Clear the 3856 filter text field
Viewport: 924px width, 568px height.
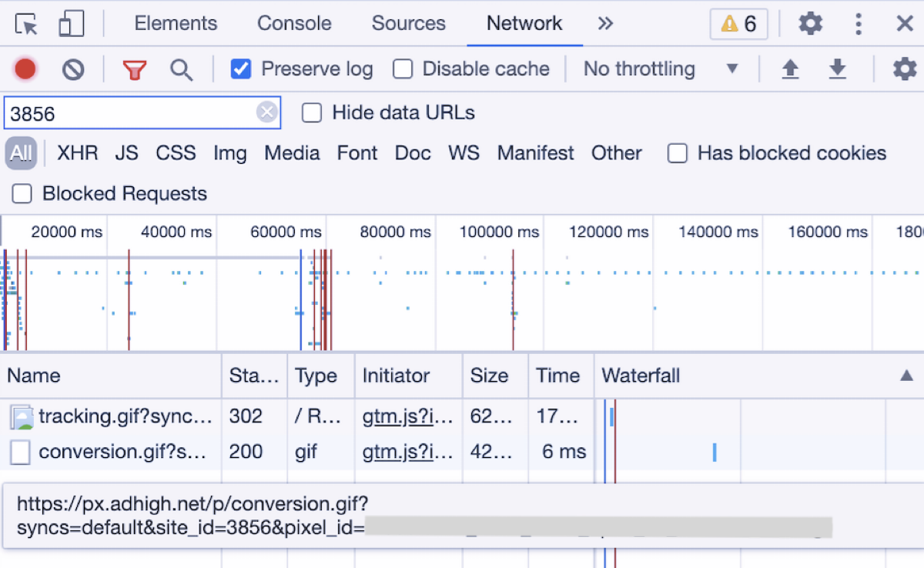(266, 113)
